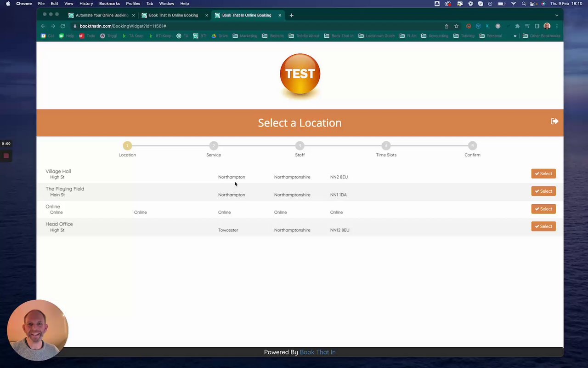Click the Northampton town in Village Hall row
Viewport: 588px width, 368px height.
point(232,177)
